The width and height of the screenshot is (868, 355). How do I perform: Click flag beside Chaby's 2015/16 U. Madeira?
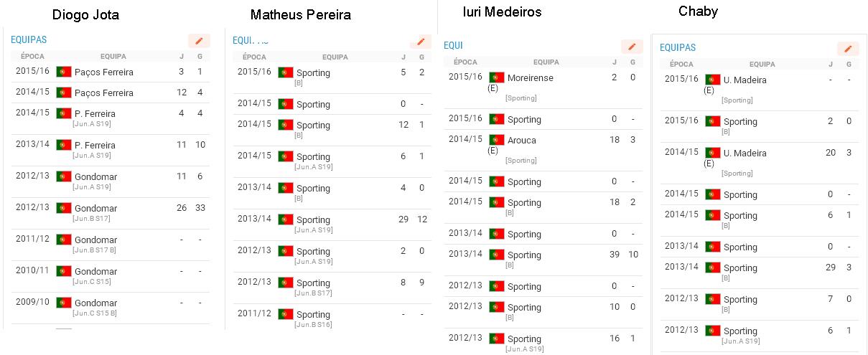click(x=713, y=80)
